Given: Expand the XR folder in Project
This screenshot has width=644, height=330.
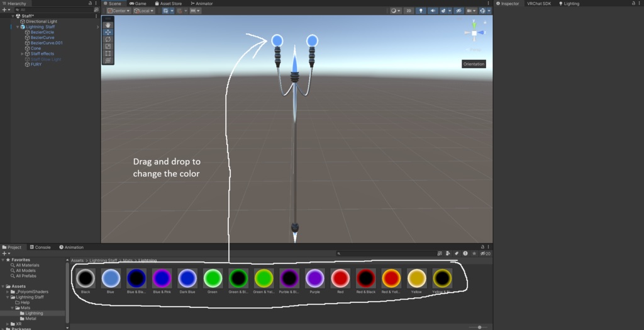Looking at the screenshot, I should coord(8,324).
